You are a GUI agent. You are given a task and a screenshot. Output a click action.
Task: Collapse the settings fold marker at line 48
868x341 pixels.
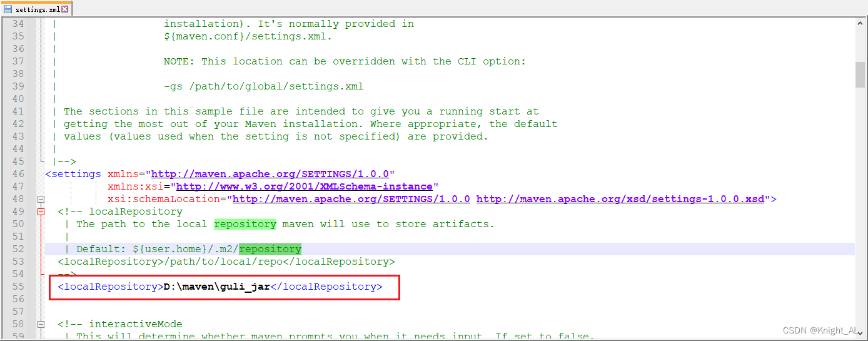pyautogui.click(x=41, y=199)
